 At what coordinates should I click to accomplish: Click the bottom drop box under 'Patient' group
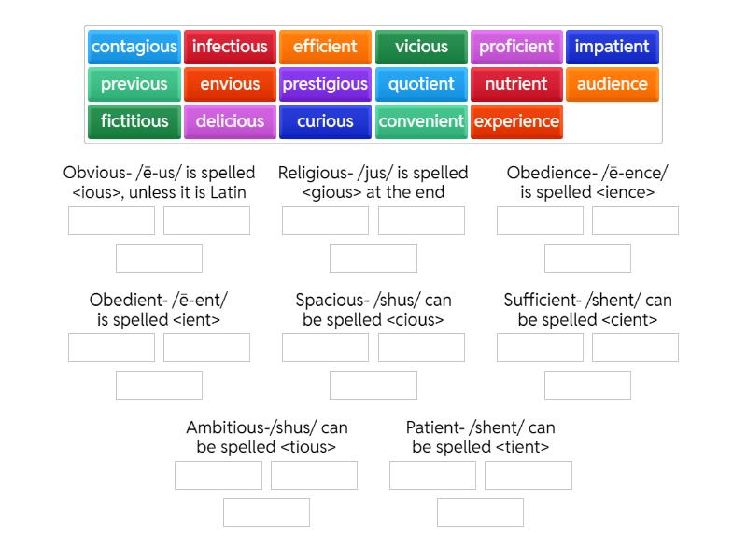coord(480,512)
